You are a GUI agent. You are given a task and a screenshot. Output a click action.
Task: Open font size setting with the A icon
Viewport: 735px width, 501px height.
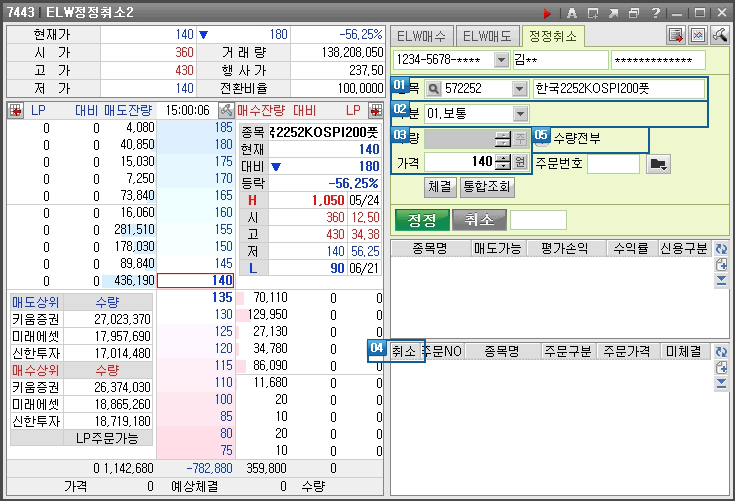click(571, 13)
